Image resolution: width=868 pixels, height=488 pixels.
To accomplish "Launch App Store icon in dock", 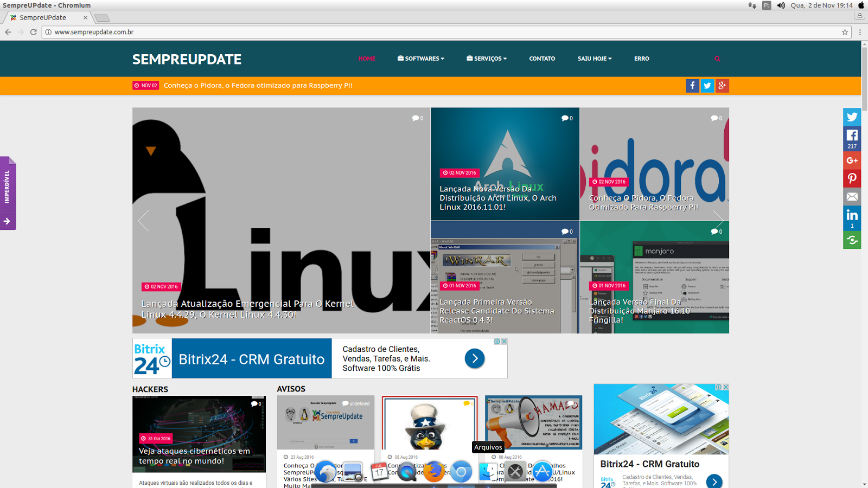I will 542,472.
